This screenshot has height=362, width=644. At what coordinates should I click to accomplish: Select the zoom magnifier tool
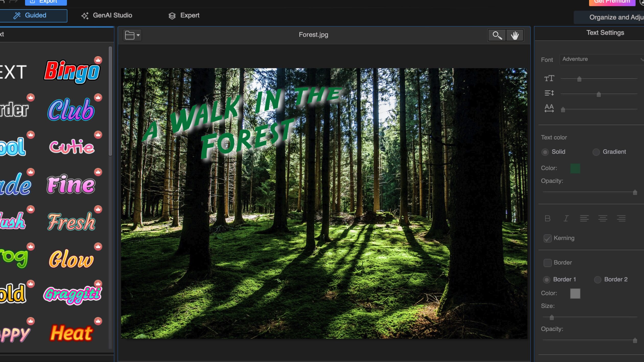pyautogui.click(x=497, y=35)
